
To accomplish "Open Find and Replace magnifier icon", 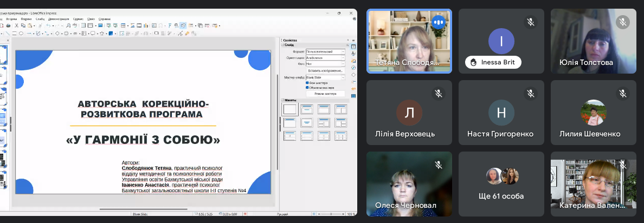I will (68, 25).
